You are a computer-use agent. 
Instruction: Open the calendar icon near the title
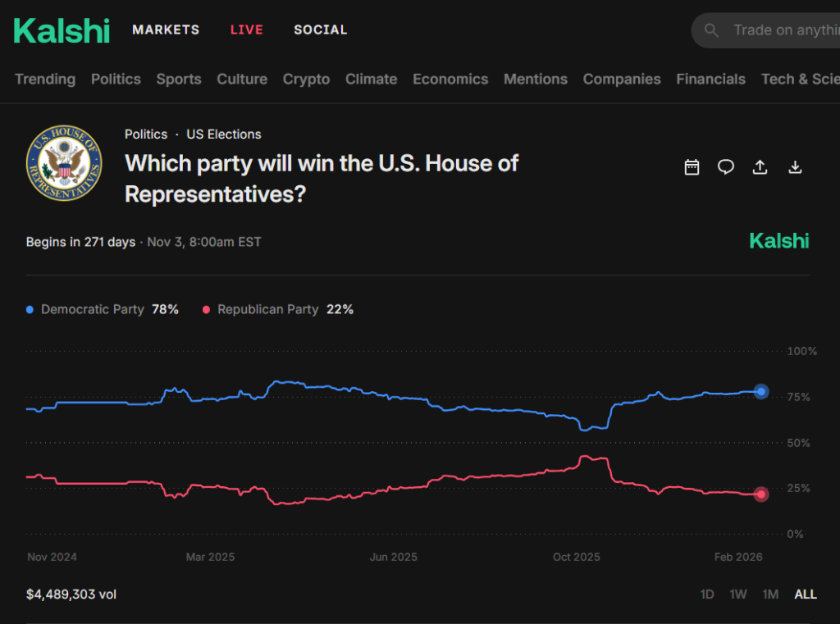pyautogui.click(x=692, y=167)
